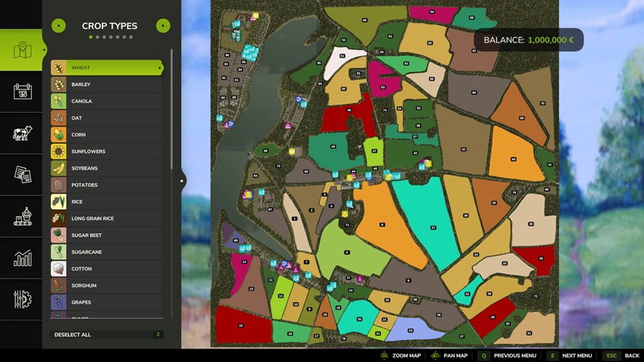Toggle the Wheat filter row
644x362 pixels.
coord(107,67)
